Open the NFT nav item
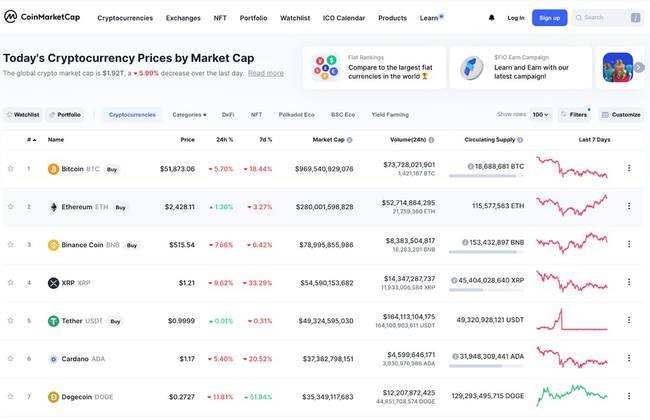 pyautogui.click(x=220, y=18)
